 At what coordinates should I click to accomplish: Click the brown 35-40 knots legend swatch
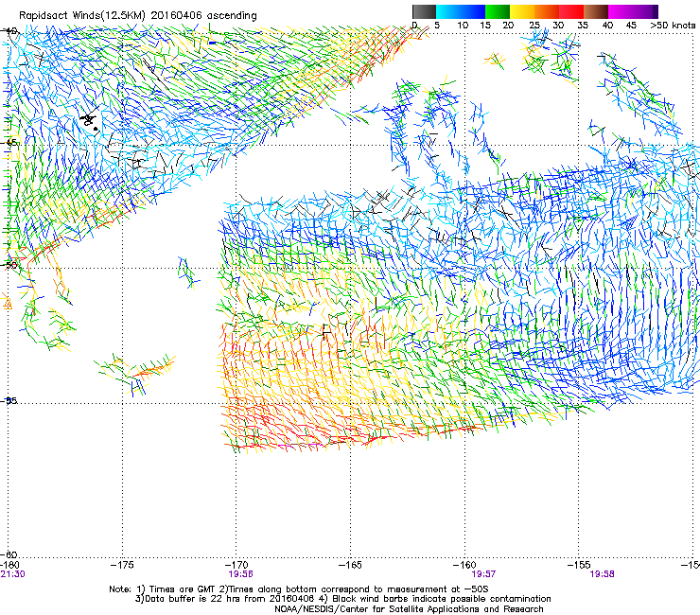pyautogui.click(x=596, y=11)
